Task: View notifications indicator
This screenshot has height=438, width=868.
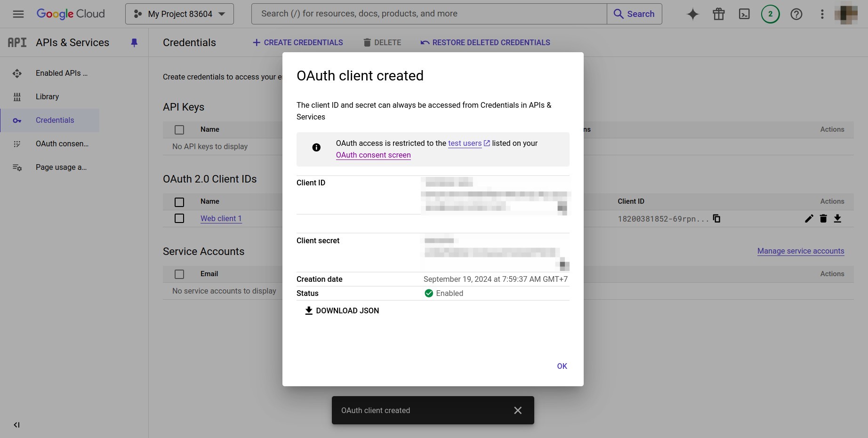Action: (770, 14)
